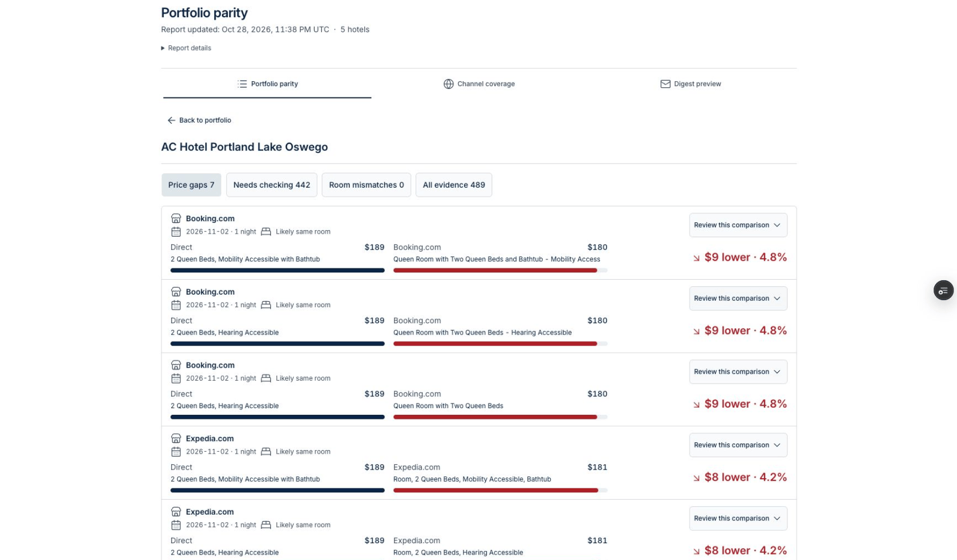Open the Digest preview tab
This screenshot has height=560, width=957.
[690, 84]
